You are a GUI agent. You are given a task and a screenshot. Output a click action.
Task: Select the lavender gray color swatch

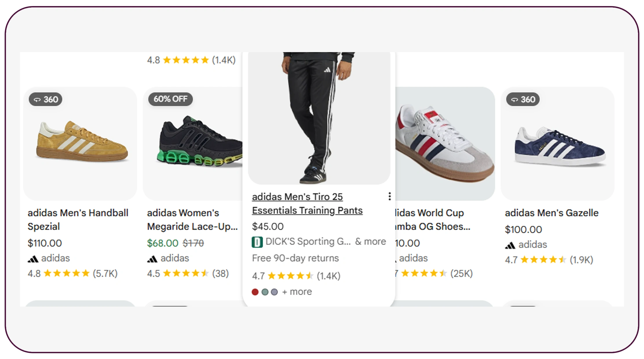274,292
